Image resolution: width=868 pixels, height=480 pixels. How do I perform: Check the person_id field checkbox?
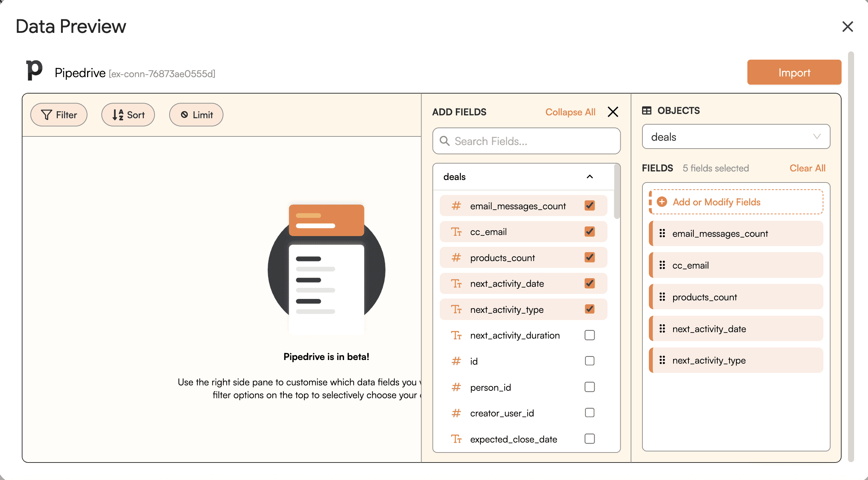[590, 387]
